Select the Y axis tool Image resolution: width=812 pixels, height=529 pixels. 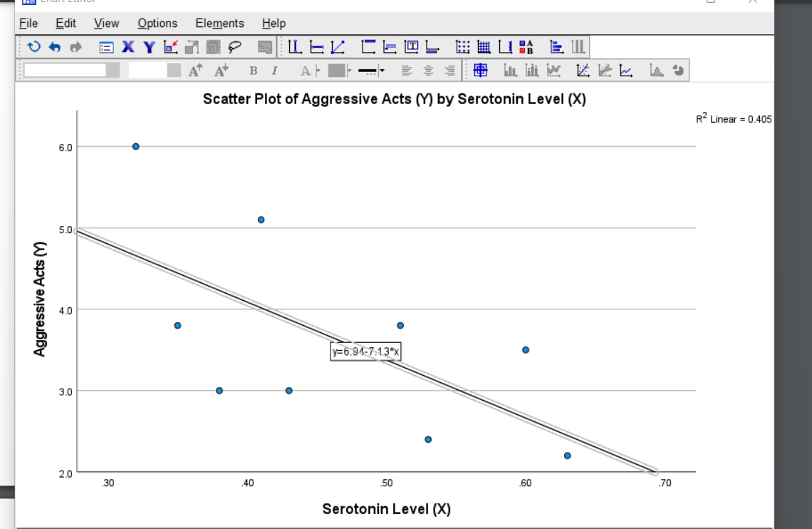click(x=149, y=47)
